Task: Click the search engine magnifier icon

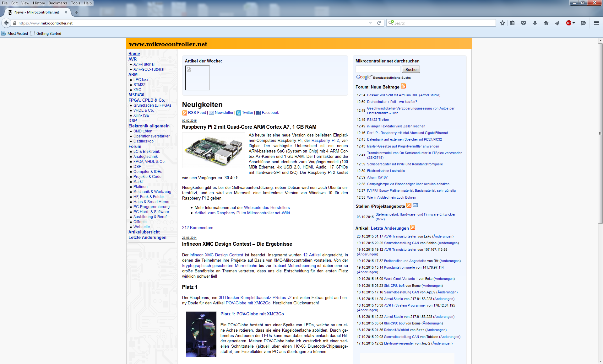Action: click(x=391, y=23)
